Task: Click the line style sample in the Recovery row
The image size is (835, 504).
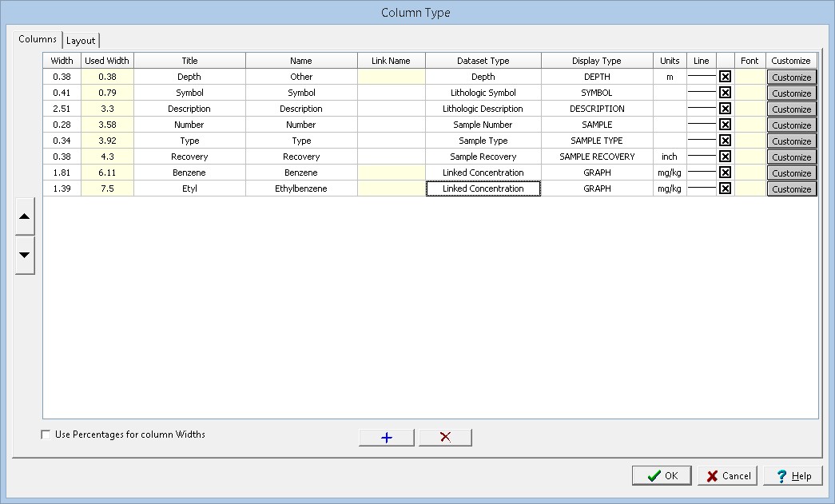Action: pyautogui.click(x=701, y=157)
